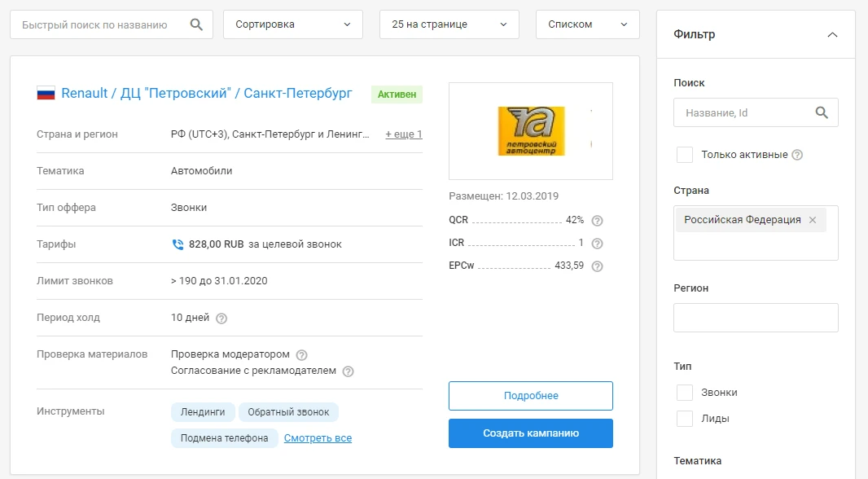This screenshot has width=868, height=479.
Task: Click the EPCw value 433,59
Action: 569,266
